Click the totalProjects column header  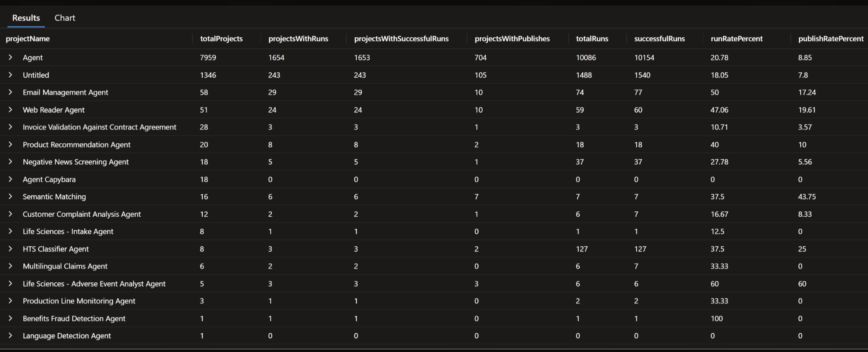click(x=221, y=39)
